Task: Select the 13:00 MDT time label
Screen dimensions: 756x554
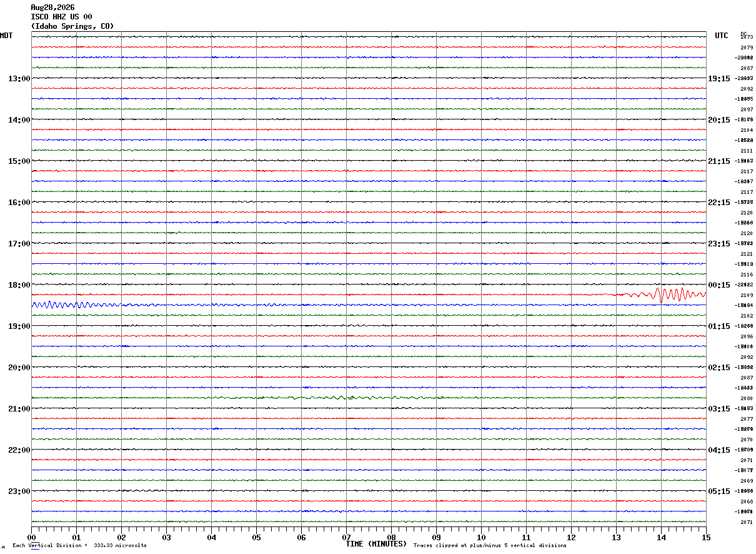Action: 19,79
